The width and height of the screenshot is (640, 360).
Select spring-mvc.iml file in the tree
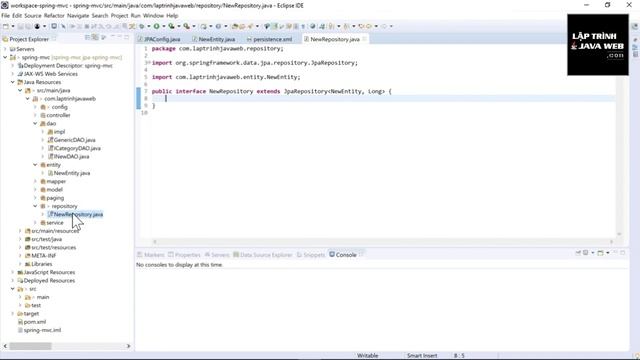pyautogui.click(x=42, y=330)
